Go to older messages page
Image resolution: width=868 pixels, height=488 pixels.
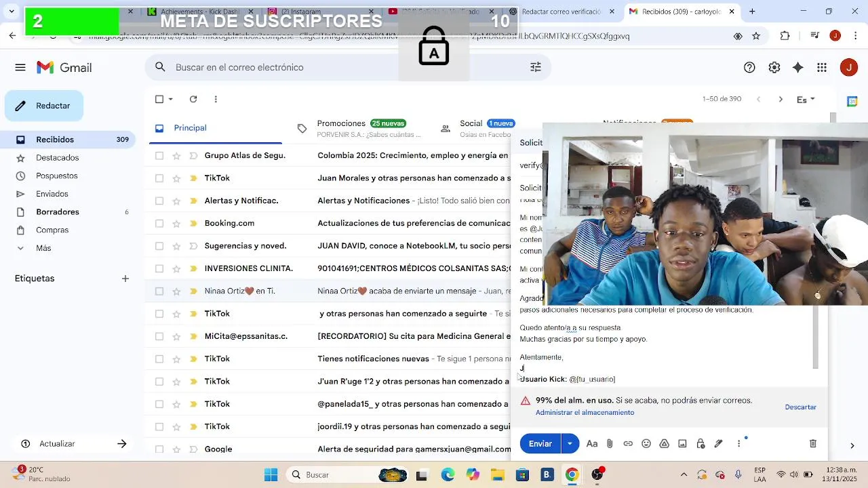[781, 99]
